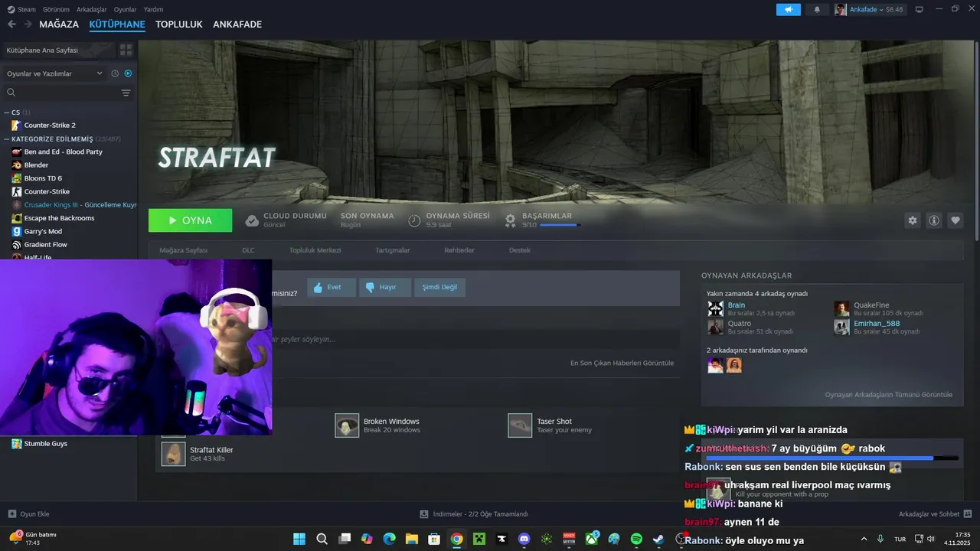Open friend Brain's profile
980x551 pixels.
click(x=736, y=305)
